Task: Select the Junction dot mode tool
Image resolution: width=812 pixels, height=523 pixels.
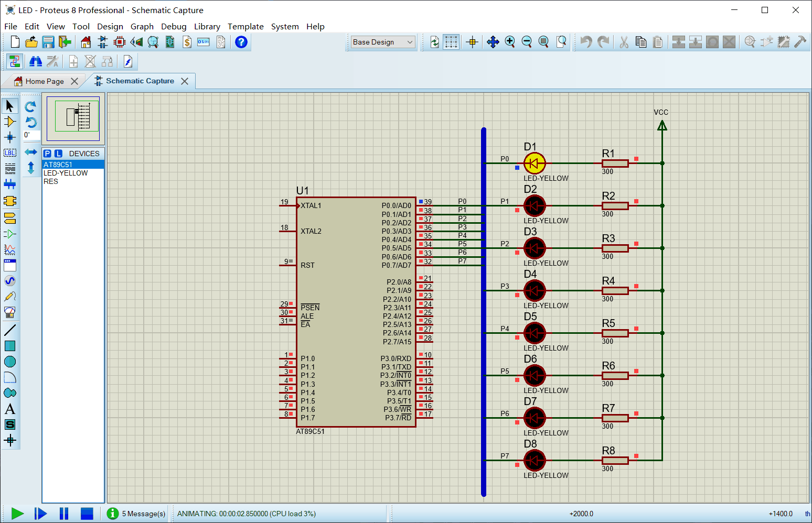Action: pos(9,137)
